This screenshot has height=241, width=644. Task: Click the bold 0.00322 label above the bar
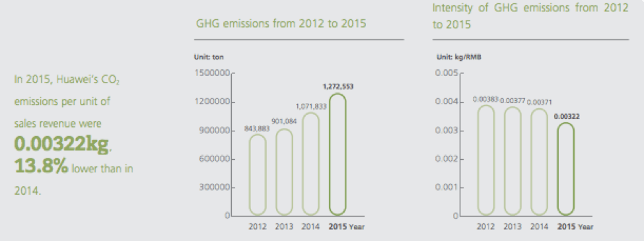pyautogui.click(x=567, y=117)
